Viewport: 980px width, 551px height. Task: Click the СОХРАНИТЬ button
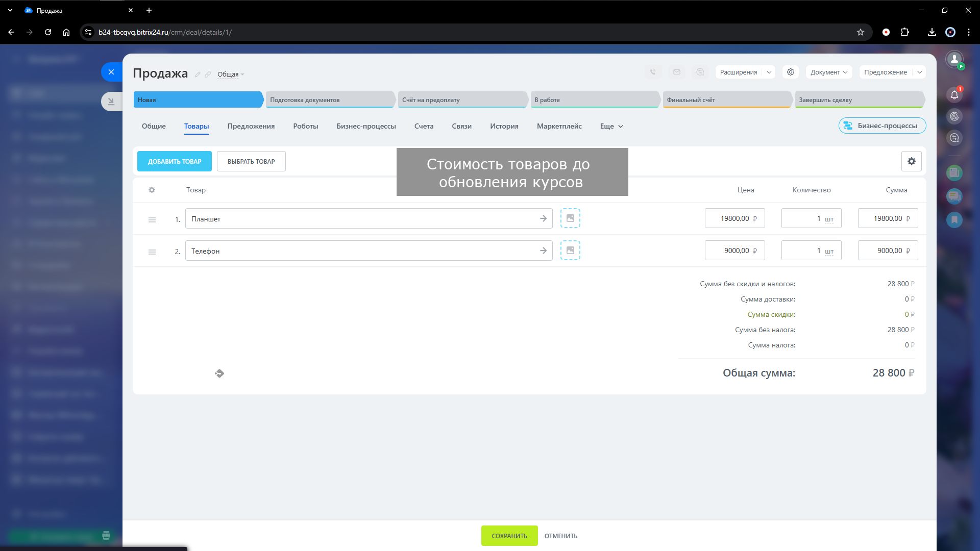[x=509, y=536]
